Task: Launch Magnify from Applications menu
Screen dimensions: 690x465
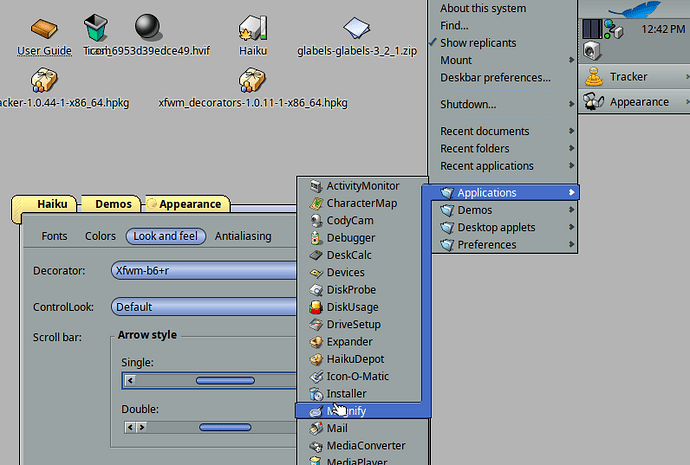Action: tap(363, 411)
